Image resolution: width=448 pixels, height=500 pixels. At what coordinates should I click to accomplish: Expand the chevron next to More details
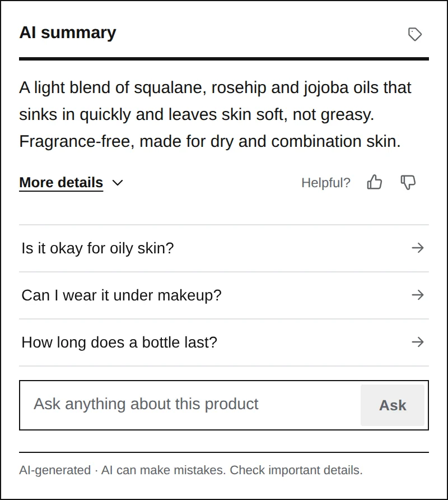tap(118, 183)
